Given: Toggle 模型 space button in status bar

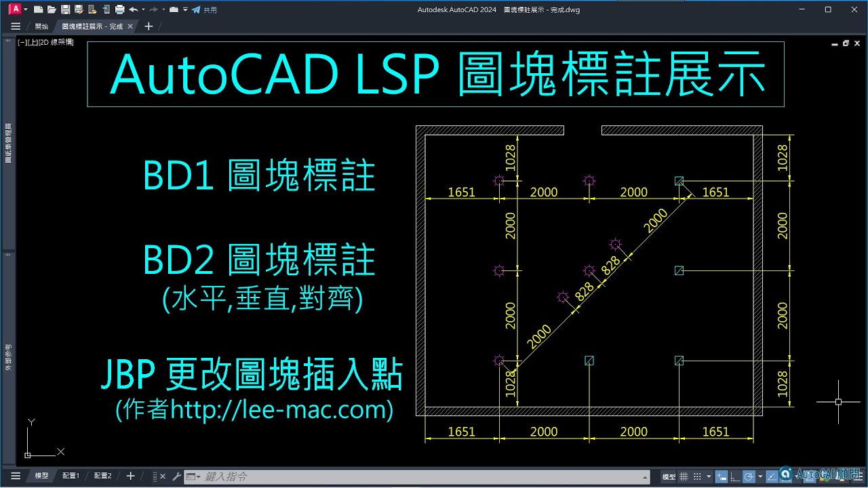Looking at the screenshot, I should 669,476.
